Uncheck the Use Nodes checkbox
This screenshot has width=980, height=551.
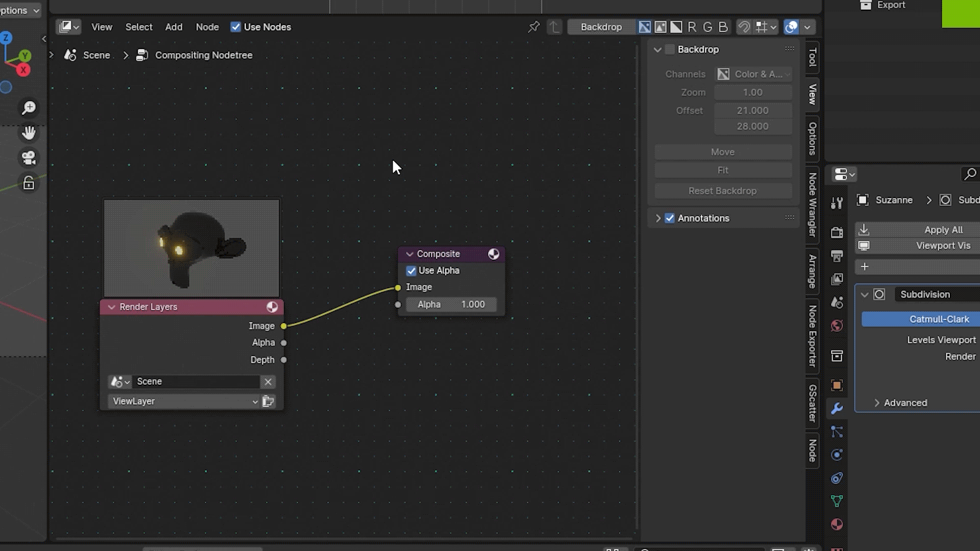[x=235, y=27]
